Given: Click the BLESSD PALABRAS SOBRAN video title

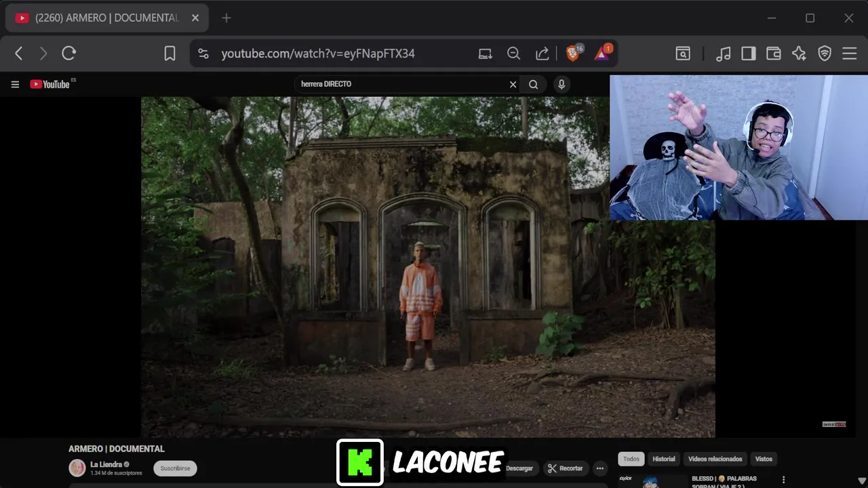Looking at the screenshot, I should [x=724, y=483].
